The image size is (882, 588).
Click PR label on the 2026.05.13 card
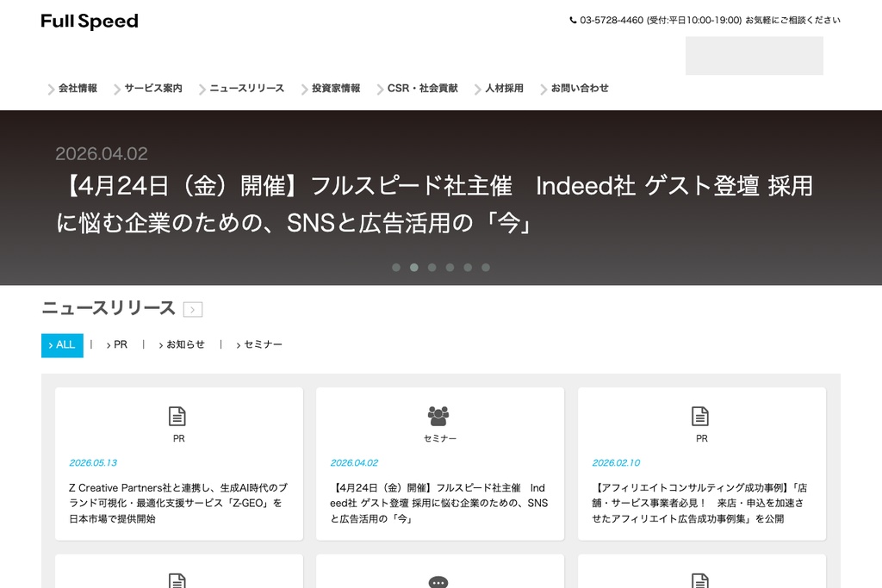click(x=179, y=438)
